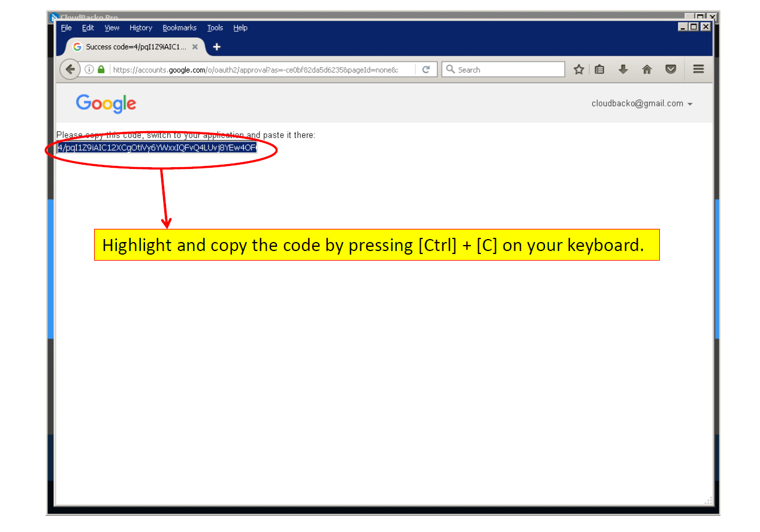Image resolution: width=760 pixels, height=532 pixels.
Task: Show bookmarks list icon
Action: click(x=599, y=69)
